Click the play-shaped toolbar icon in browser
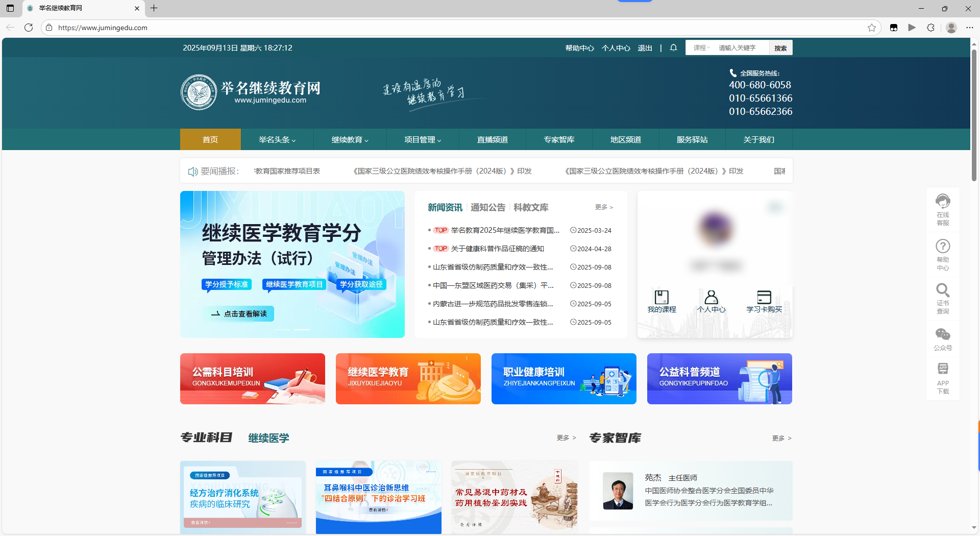This screenshot has height=536, width=980. pos(912,28)
